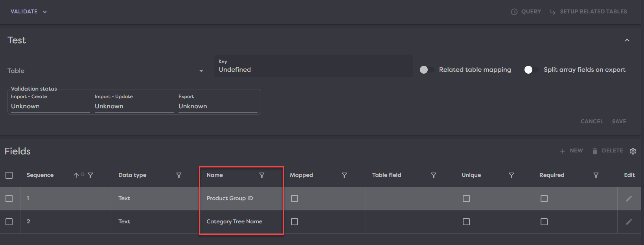
Task: Click Setup Related Tables
Action: click(589, 12)
